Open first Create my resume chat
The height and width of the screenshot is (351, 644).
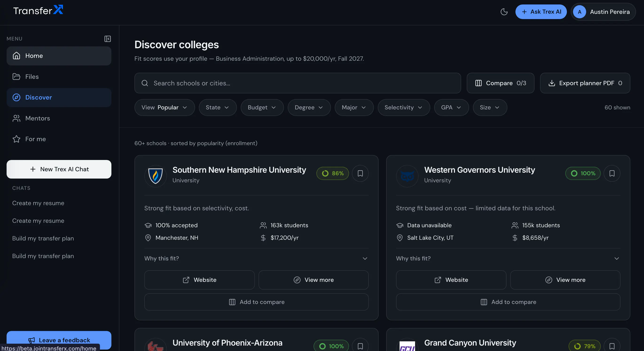[38, 203]
